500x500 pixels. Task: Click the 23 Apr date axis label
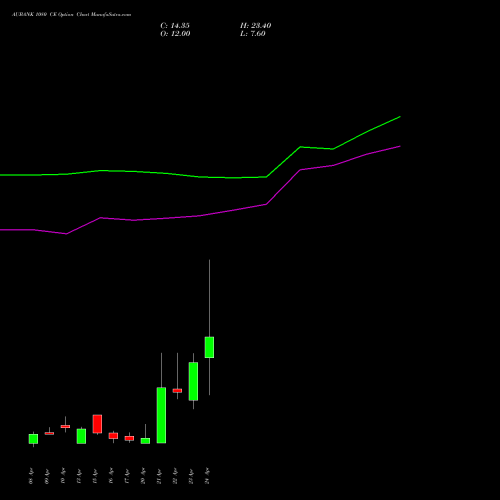(191, 477)
